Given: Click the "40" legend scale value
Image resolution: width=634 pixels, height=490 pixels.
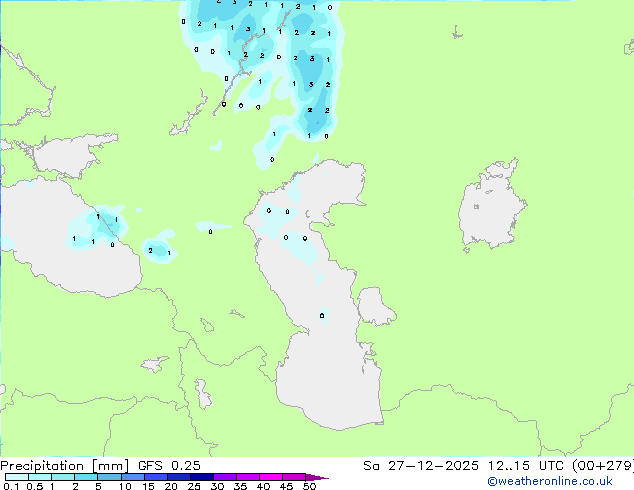Looking at the screenshot, I should pyautogui.click(x=263, y=486).
